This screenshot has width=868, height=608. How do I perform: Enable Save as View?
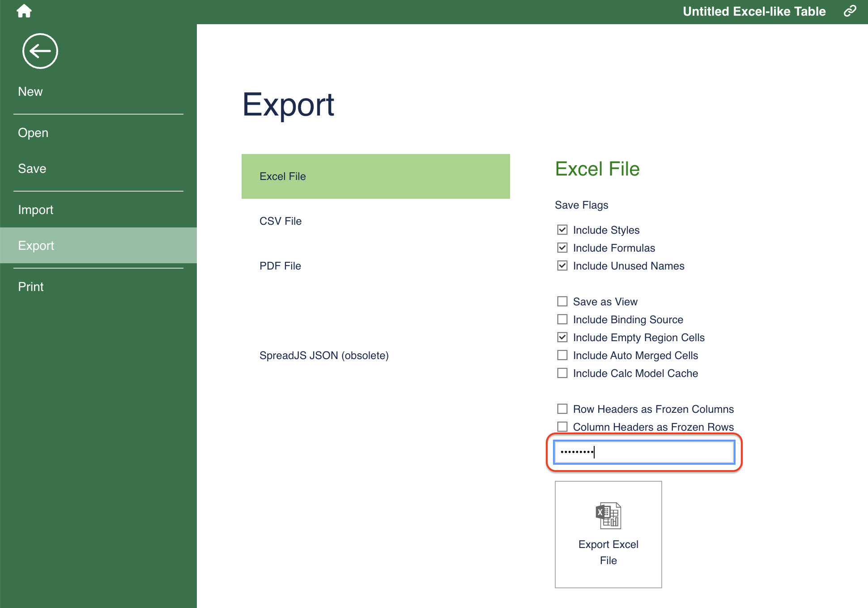click(562, 301)
